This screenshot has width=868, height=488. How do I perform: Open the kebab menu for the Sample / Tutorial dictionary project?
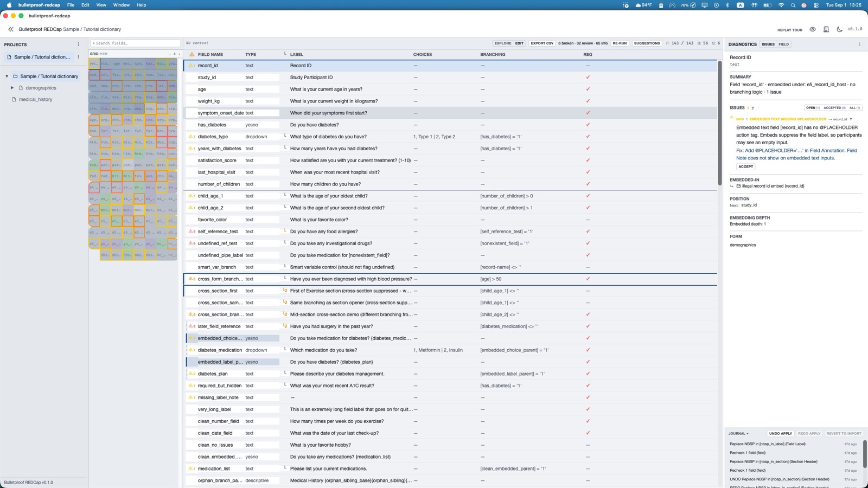pyautogui.click(x=78, y=57)
